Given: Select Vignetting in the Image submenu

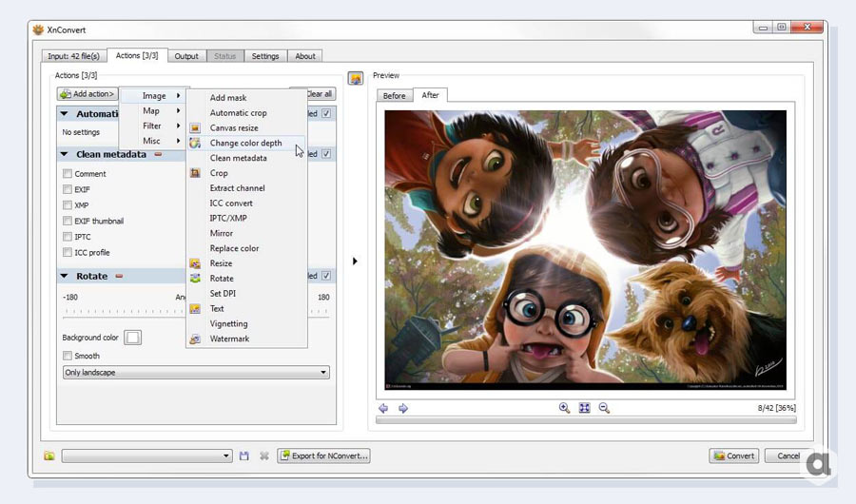Looking at the screenshot, I should pos(246,323).
